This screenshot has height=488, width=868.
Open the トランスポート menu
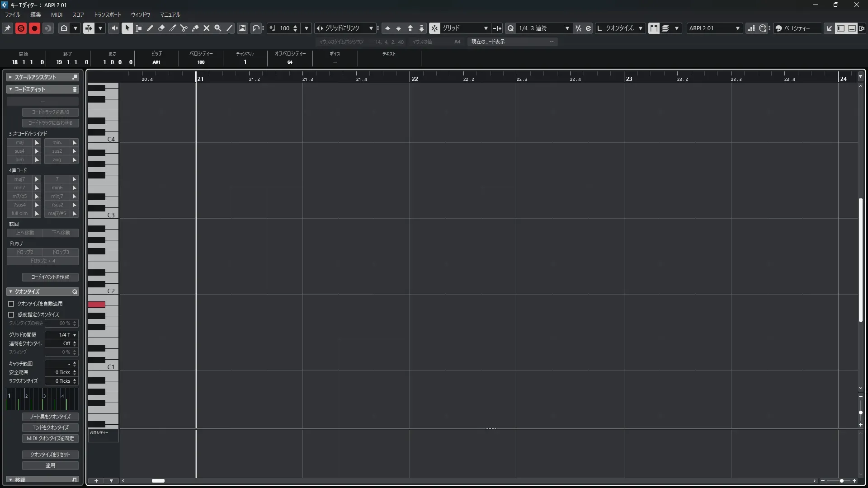(107, 14)
